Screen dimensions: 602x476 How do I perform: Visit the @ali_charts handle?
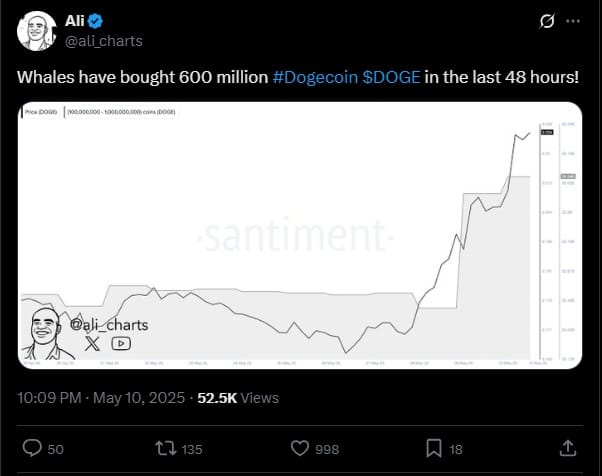tap(104, 41)
